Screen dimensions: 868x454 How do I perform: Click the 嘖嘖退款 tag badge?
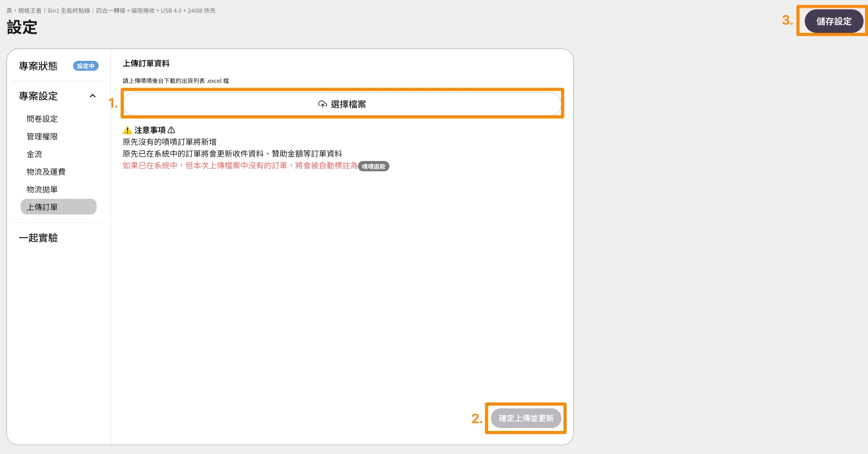(373, 166)
